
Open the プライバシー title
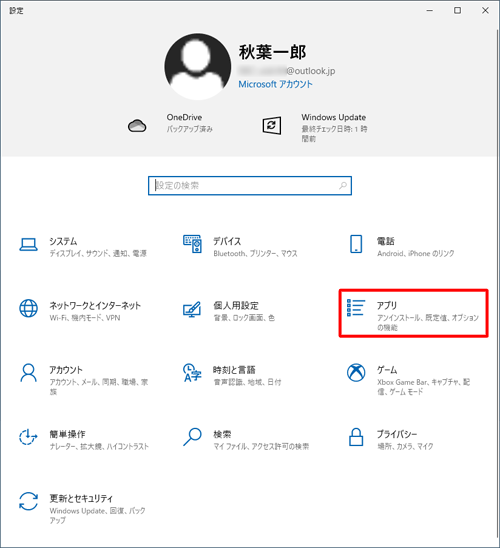click(x=397, y=434)
